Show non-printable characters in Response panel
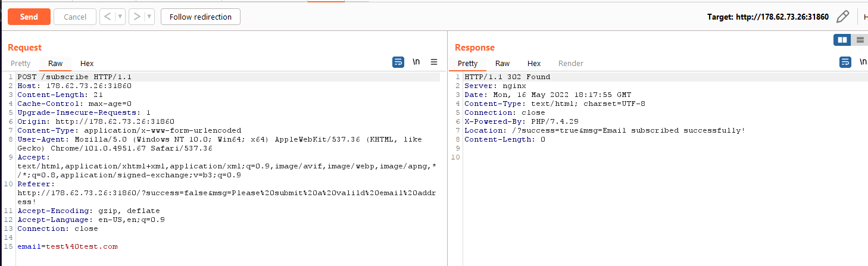 coord(863,62)
